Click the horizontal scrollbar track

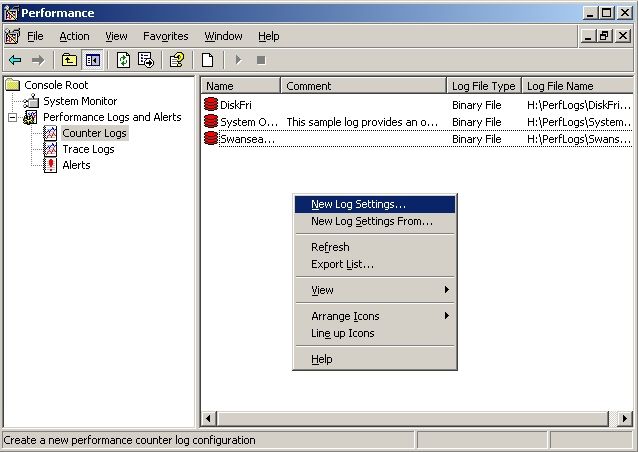pos(613,418)
